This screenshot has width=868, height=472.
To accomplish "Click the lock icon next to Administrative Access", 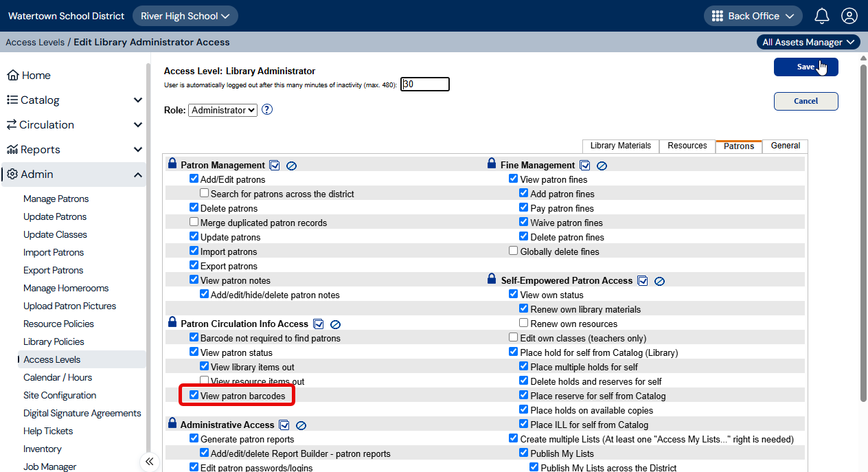I will click(172, 423).
